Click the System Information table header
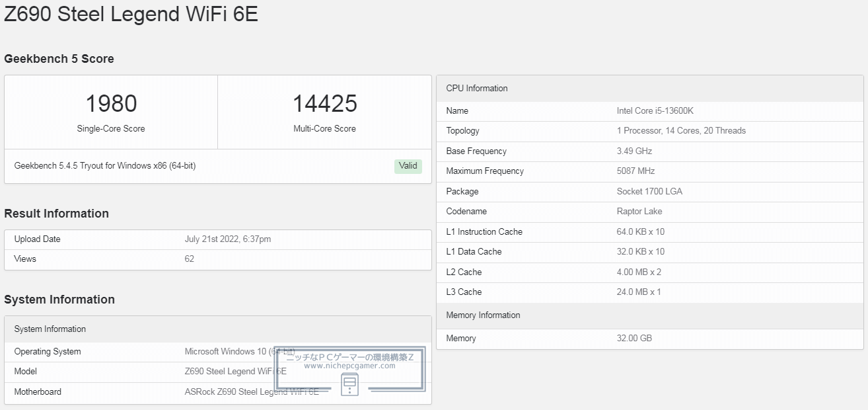The image size is (868, 410). click(218, 329)
